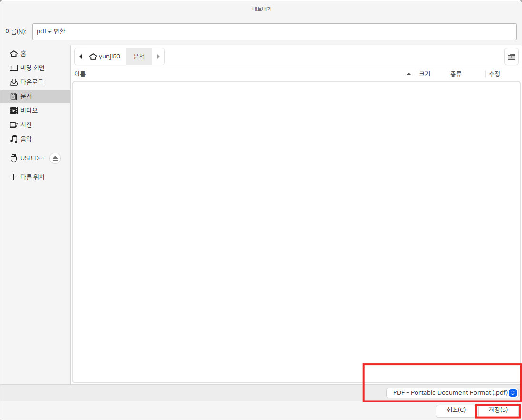Open the 음악 folder
Viewport: 522px width, 420px height.
click(x=26, y=139)
